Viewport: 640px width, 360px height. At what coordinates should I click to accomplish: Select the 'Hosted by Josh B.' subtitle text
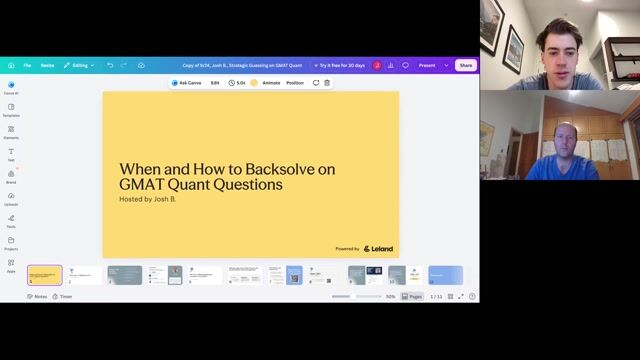point(147,199)
